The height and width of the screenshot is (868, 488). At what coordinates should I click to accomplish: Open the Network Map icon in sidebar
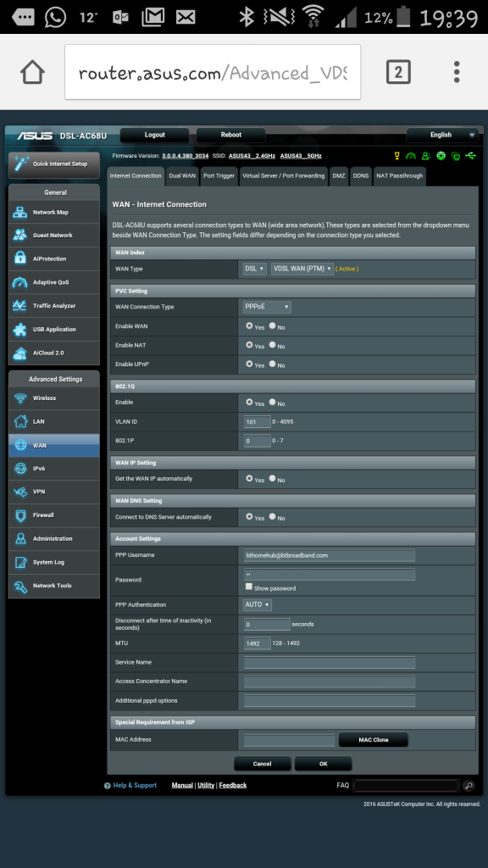point(20,212)
